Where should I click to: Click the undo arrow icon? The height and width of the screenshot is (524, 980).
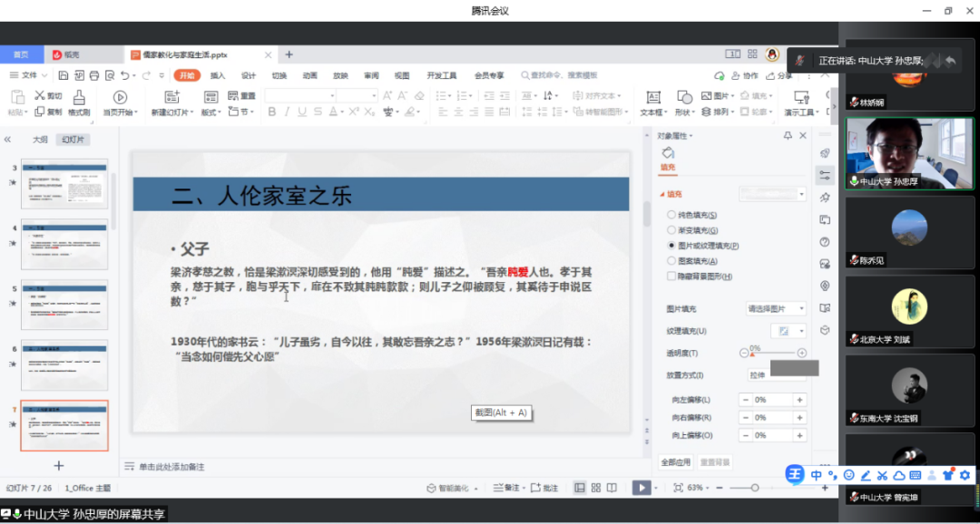tap(125, 75)
